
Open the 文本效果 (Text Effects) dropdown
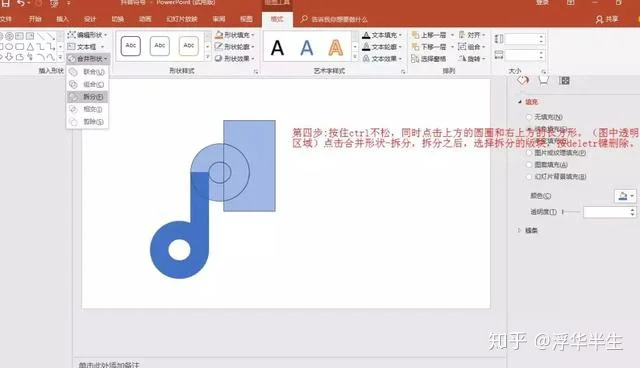point(382,59)
